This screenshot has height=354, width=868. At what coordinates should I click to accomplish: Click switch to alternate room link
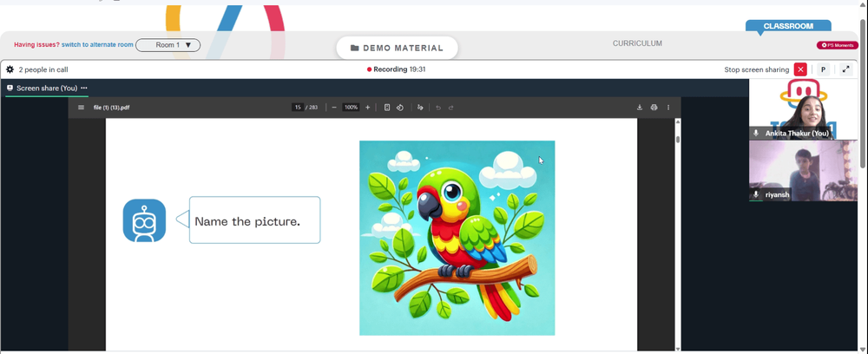97,45
